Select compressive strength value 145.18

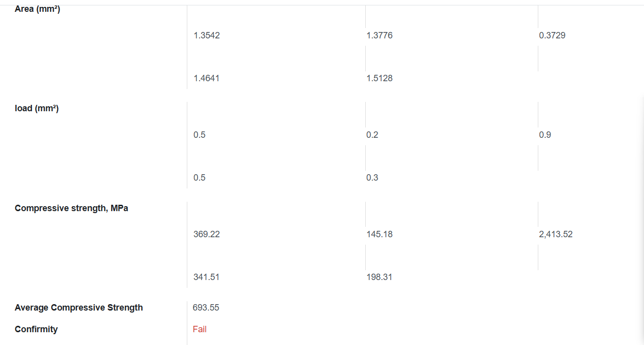379,234
